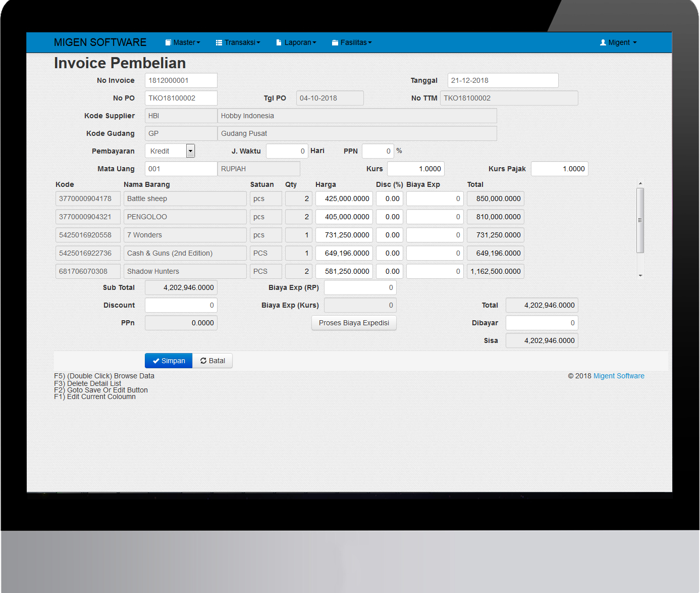Image resolution: width=700 pixels, height=593 pixels.
Task: Click the 'Hobby Indonesia' supplier name field
Action: 357,116
